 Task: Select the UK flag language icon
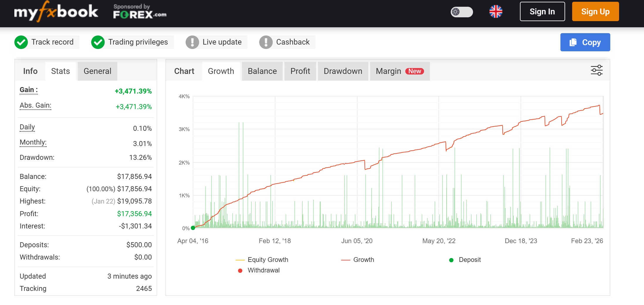point(496,12)
